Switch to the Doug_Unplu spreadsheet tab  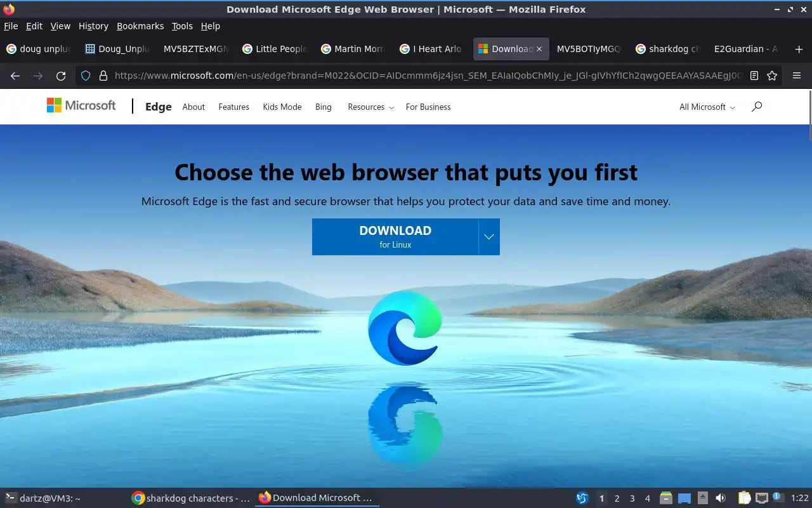pyautogui.click(x=117, y=49)
